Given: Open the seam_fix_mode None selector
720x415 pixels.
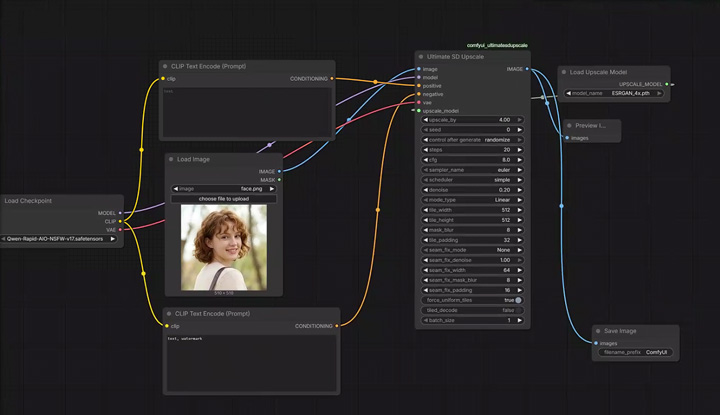Looking at the screenshot, I should pos(472,250).
